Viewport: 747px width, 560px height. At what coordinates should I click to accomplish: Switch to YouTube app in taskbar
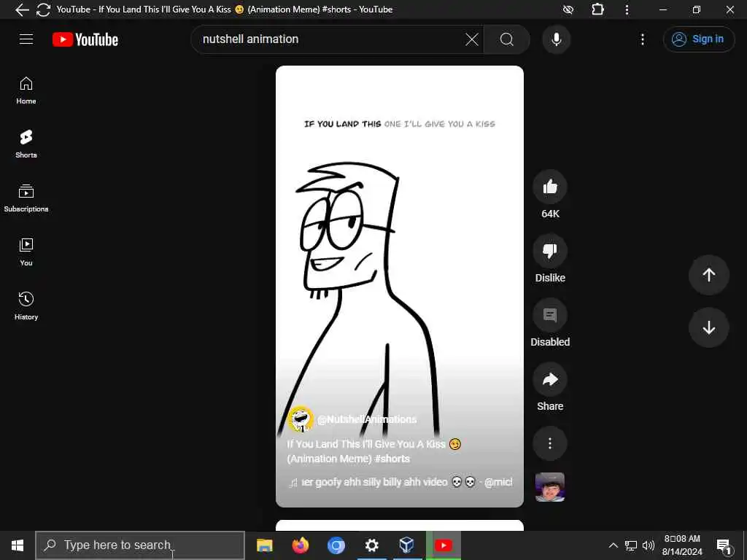point(443,545)
